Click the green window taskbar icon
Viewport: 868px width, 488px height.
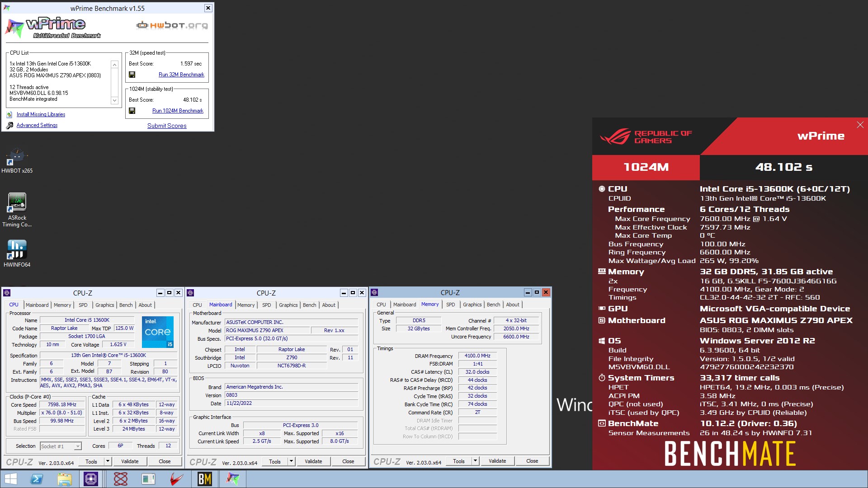[148, 479]
